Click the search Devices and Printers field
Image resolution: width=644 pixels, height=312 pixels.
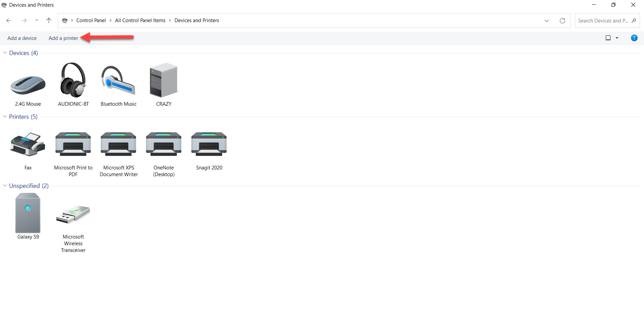602,20
